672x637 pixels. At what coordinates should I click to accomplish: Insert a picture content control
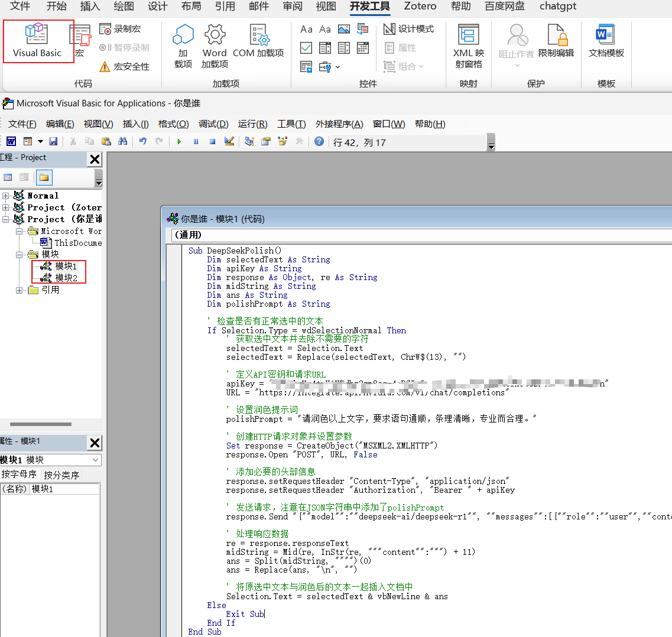(x=344, y=29)
